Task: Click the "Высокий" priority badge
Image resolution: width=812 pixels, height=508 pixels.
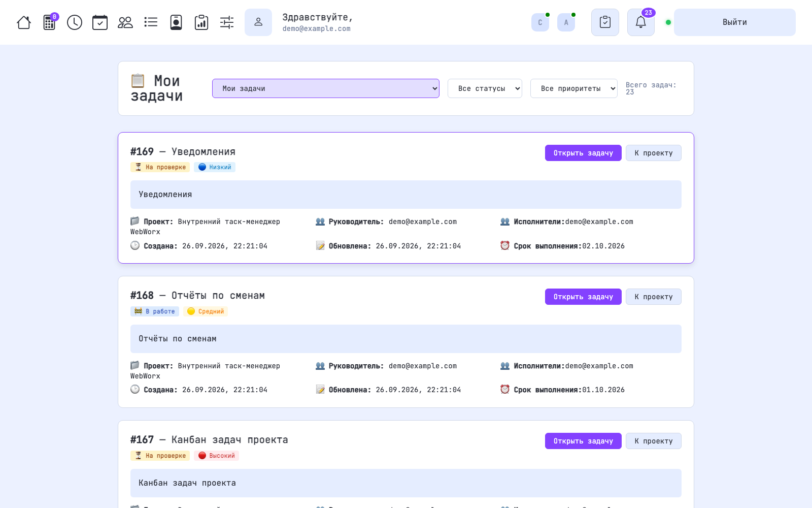Action: [x=216, y=456]
